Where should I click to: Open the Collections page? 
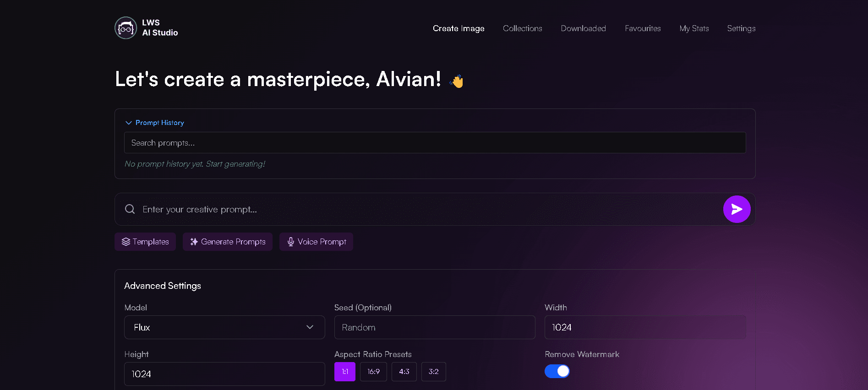(523, 28)
